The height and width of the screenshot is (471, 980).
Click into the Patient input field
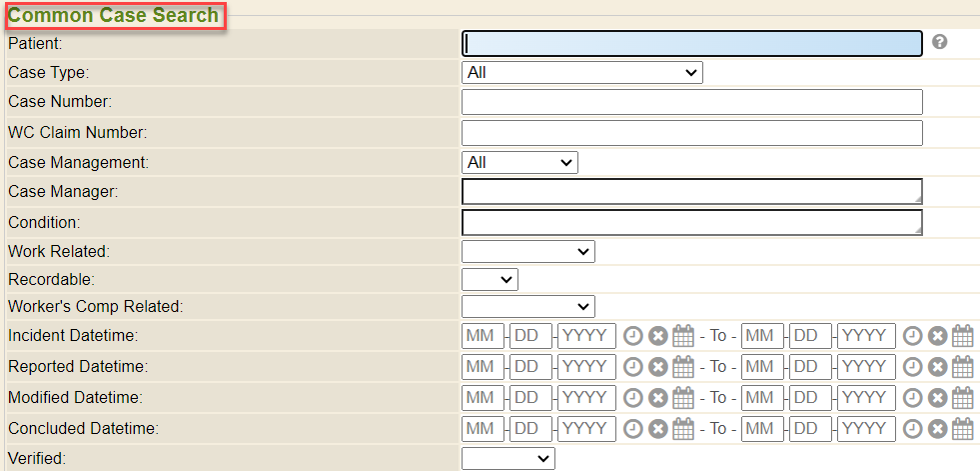pos(691,43)
